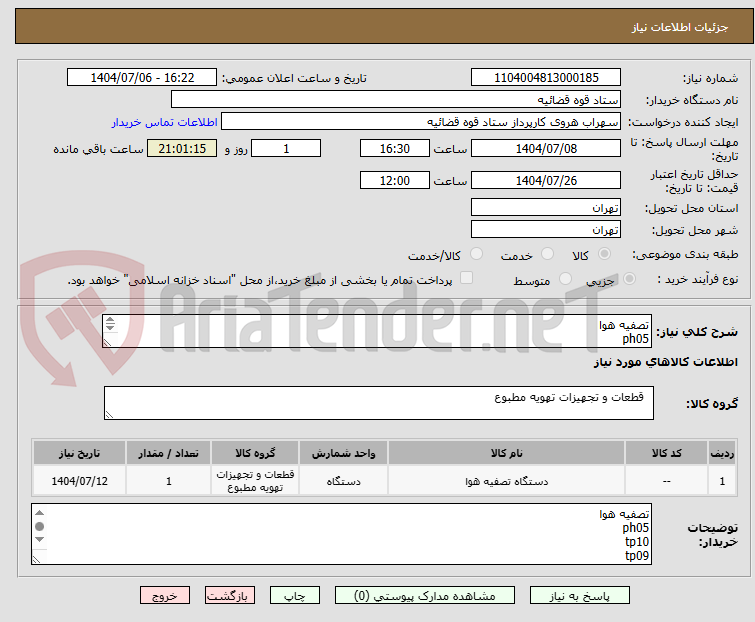Viewport: 755px width, 622px height.
Task: Click the واحد شمارش column header
Action: click(343, 453)
